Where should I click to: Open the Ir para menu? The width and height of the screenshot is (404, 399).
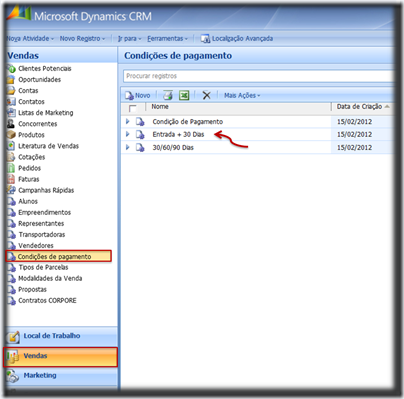point(129,39)
